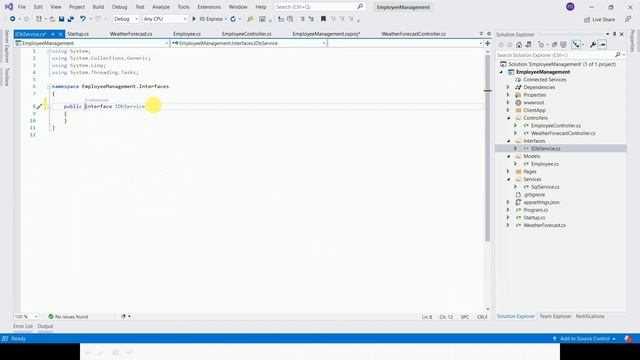Screen dimensions: 640x360
Task: Click the No issues found indicator
Action: pos(68,316)
